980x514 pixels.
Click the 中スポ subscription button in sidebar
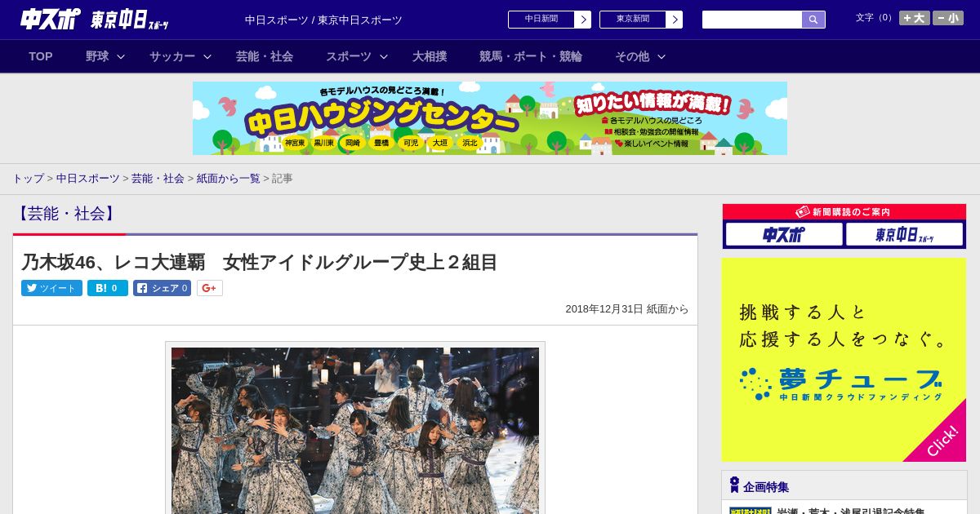[784, 234]
